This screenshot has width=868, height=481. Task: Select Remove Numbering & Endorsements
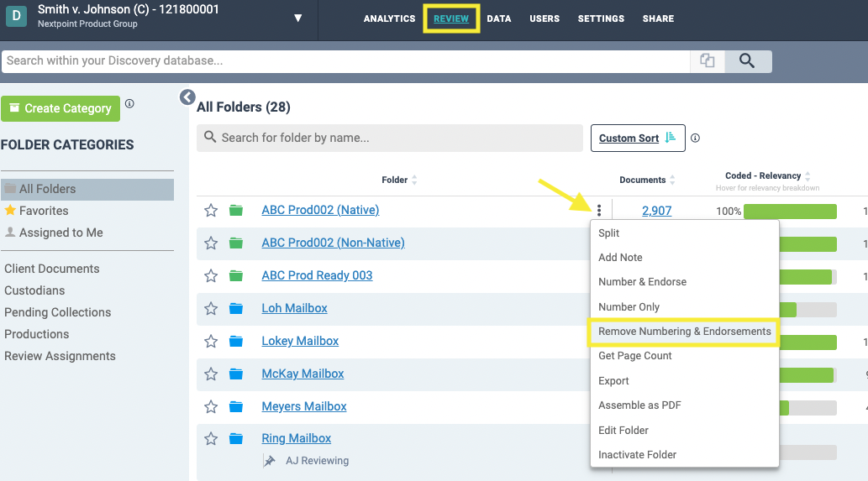pyautogui.click(x=685, y=332)
